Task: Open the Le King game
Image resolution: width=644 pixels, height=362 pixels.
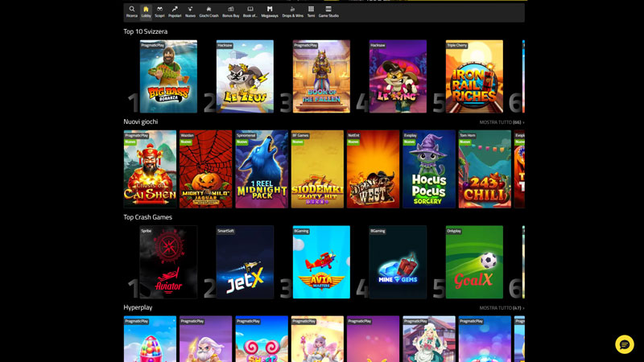Action: 398,76
